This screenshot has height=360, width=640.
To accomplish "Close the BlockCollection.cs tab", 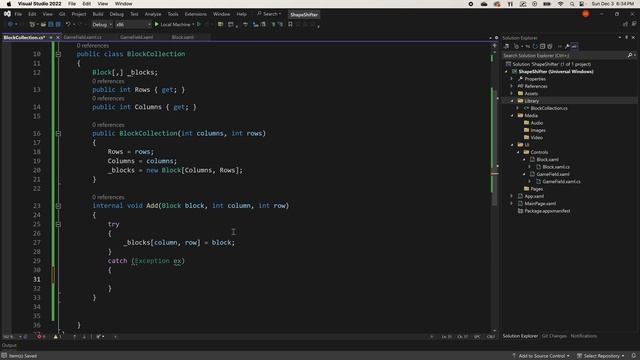I will pos(58,38).
